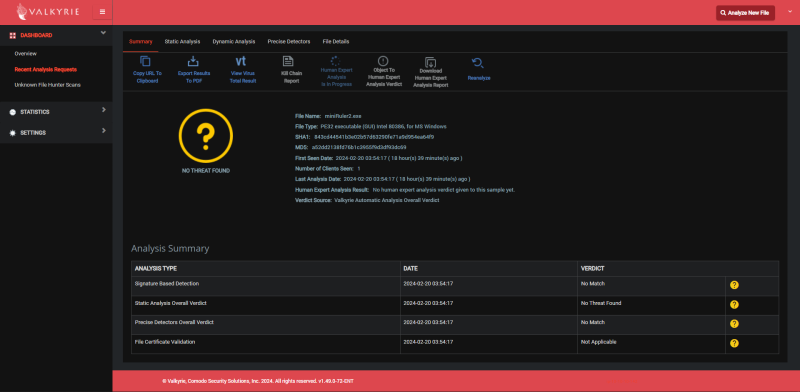Click Object To Human Expert Analysis Verdict icon
This screenshot has height=392, width=800.
tap(383, 61)
